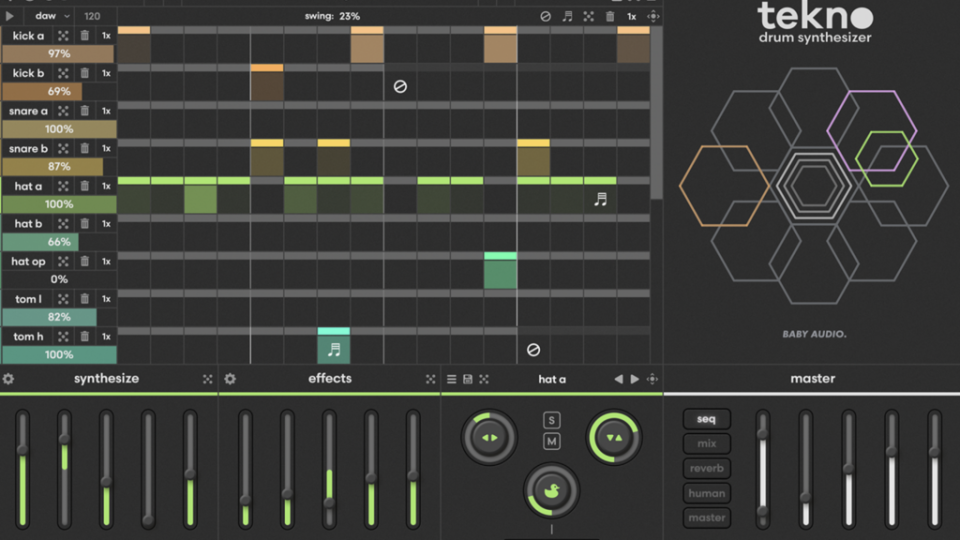Randomize the tom l track
This screenshot has height=540, width=960.
pos(63,299)
